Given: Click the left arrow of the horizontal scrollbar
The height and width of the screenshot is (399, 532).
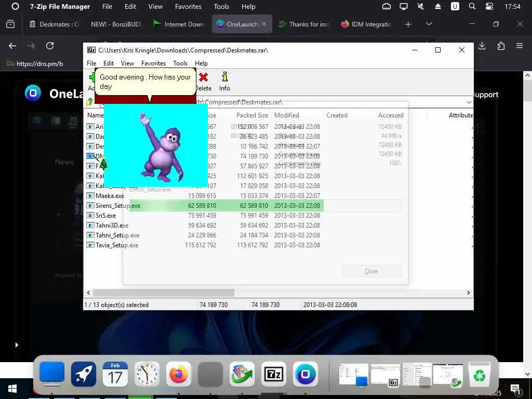Looking at the screenshot, I should [88, 292].
